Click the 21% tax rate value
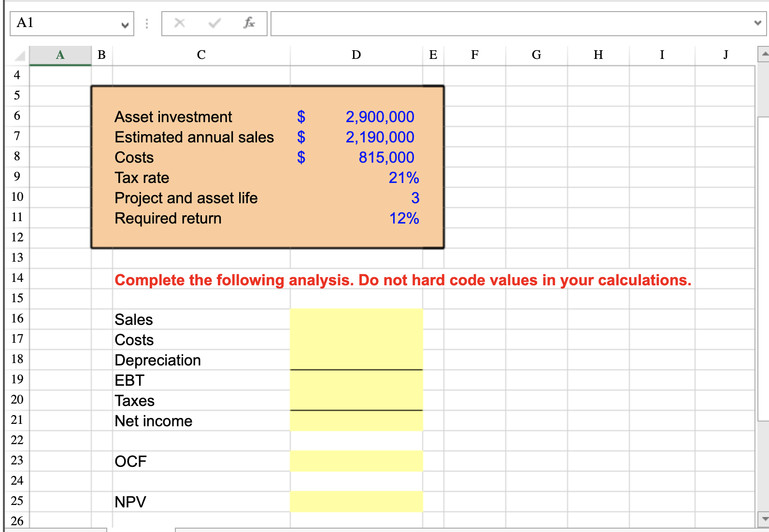Viewport: 769px width, 532px height. click(404, 178)
